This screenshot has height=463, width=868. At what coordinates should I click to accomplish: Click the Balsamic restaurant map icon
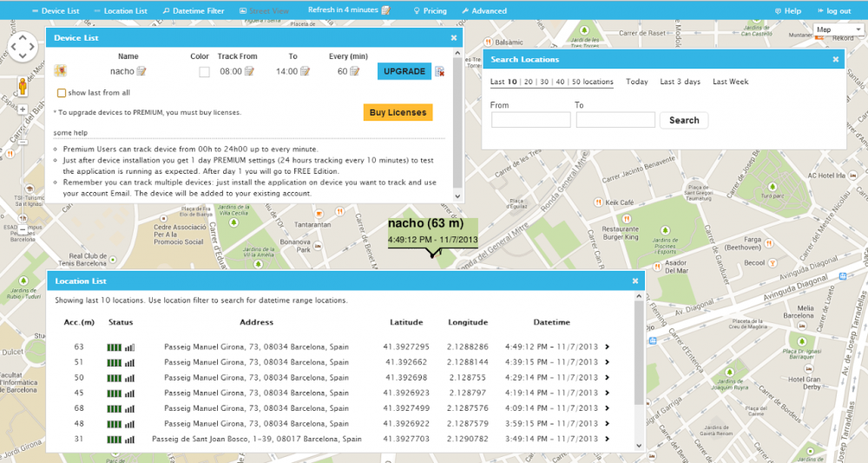(488, 42)
